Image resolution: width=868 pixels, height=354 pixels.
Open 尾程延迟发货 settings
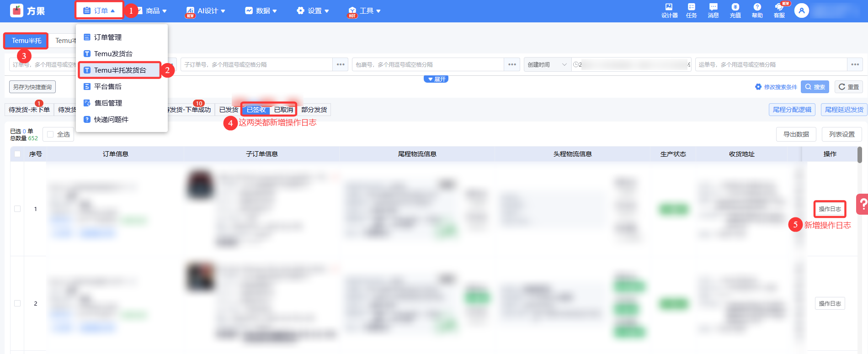(844, 110)
